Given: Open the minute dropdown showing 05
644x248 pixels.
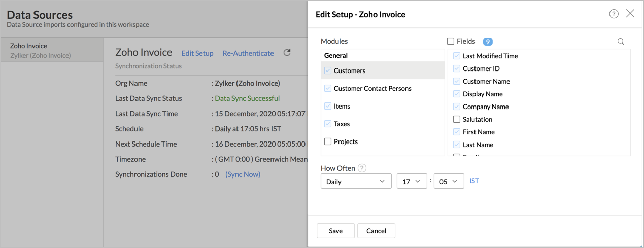Looking at the screenshot, I should click(x=449, y=181).
